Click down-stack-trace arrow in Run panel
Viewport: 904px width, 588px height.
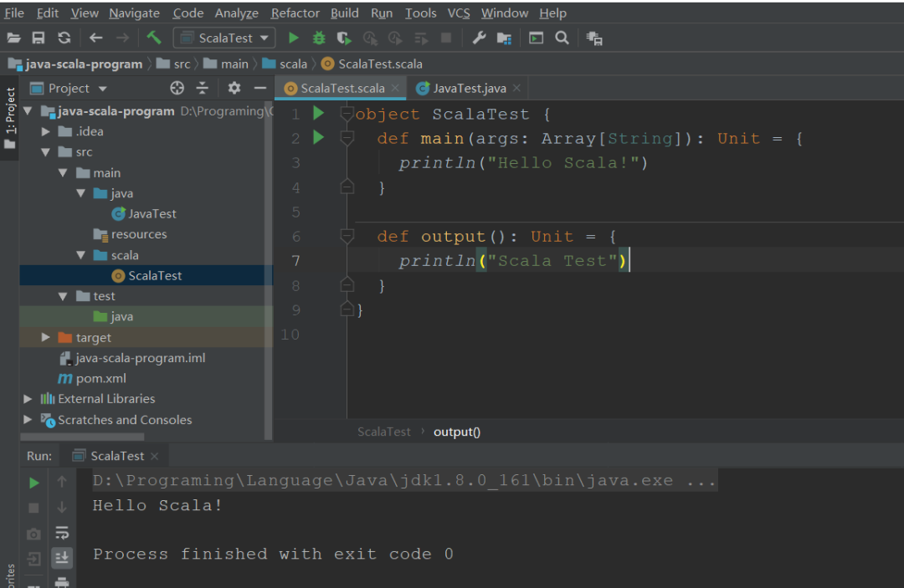(x=62, y=508)
